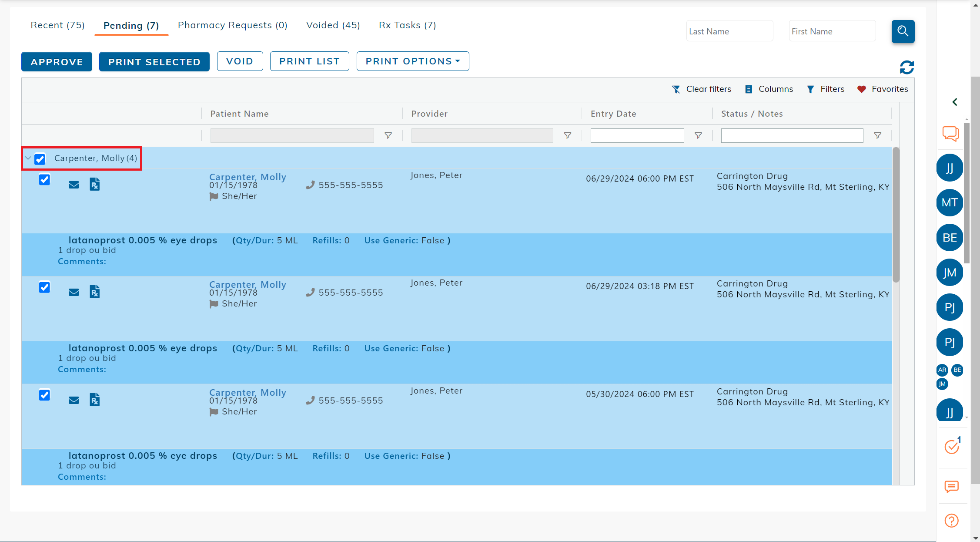Click the Last Name search field

click(x=729, y=31)
